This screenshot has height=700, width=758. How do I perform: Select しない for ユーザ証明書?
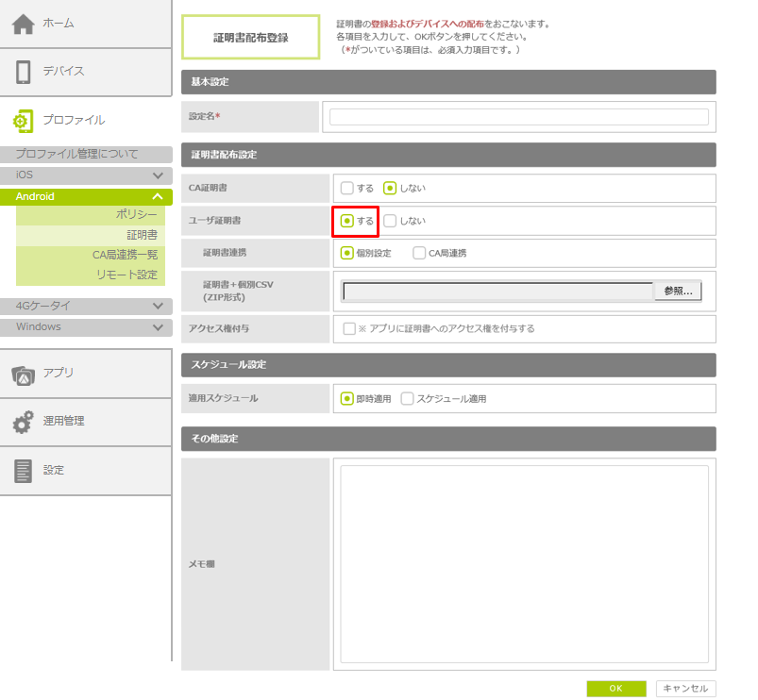click(390, 221)
